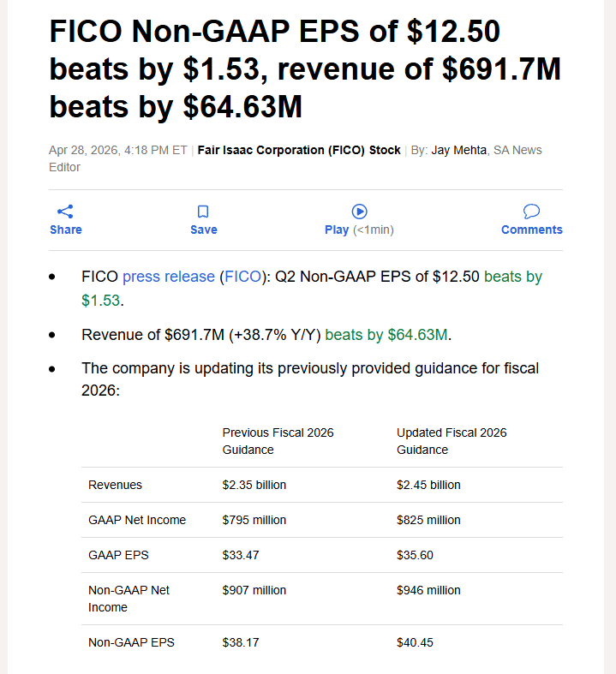
Task: Click the 'Non-GAAP Net Income' row label
Action: (129, 599)
